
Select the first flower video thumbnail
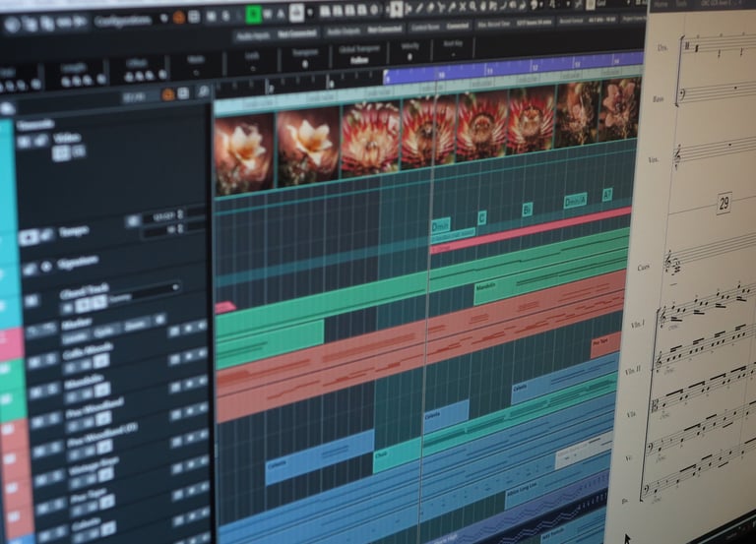(x=243, y=154)
